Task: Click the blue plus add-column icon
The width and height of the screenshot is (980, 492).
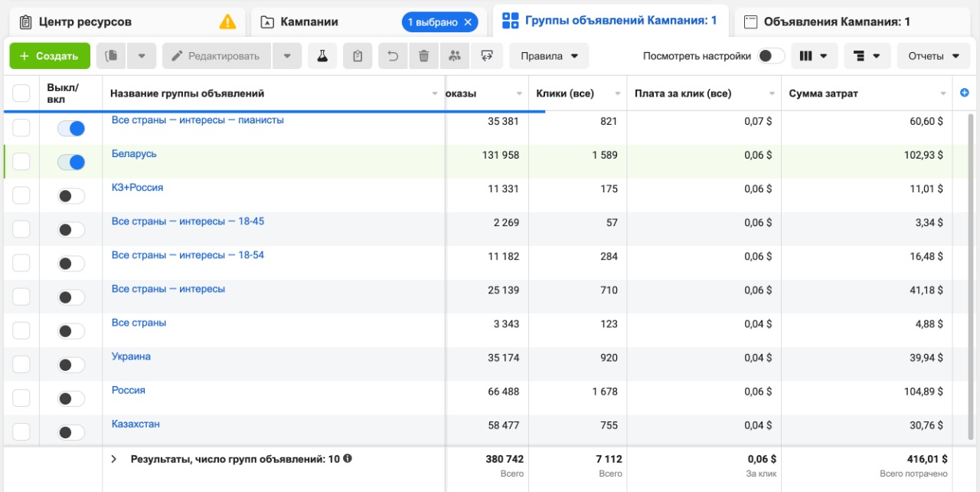Action: point(964,93)
